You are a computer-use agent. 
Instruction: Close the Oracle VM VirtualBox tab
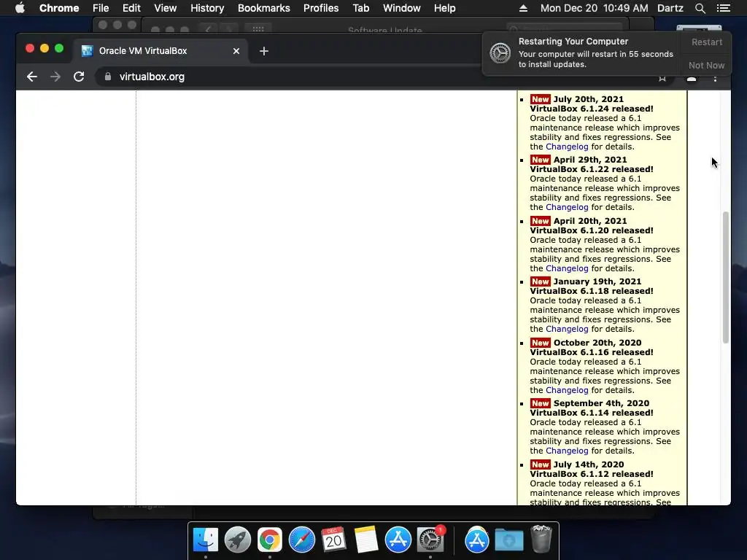click(x=236, y=51)
